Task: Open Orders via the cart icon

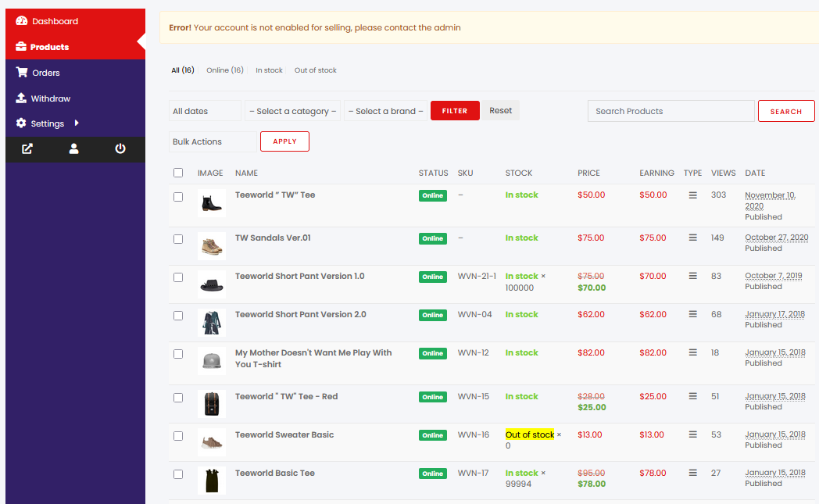Action: (22, 73)
